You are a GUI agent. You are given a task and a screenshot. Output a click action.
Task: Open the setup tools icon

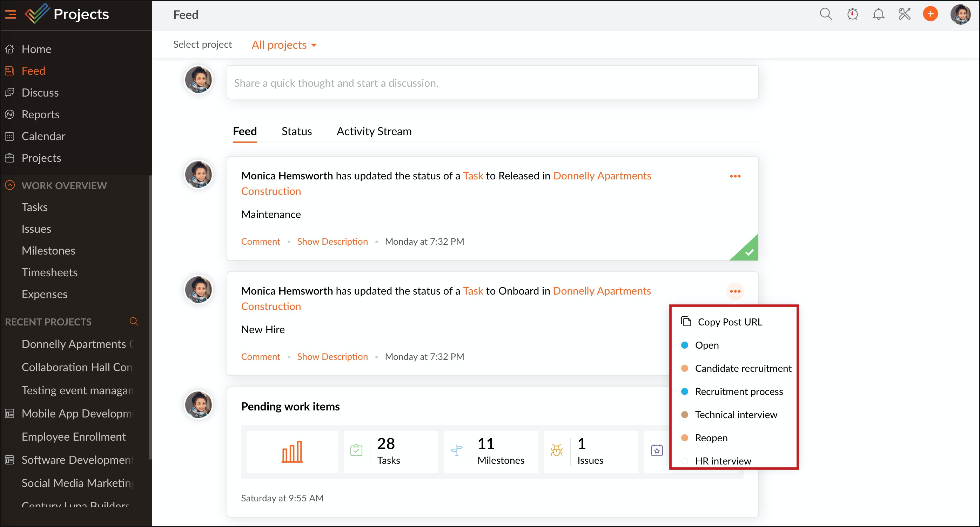[x=904, y=14]
